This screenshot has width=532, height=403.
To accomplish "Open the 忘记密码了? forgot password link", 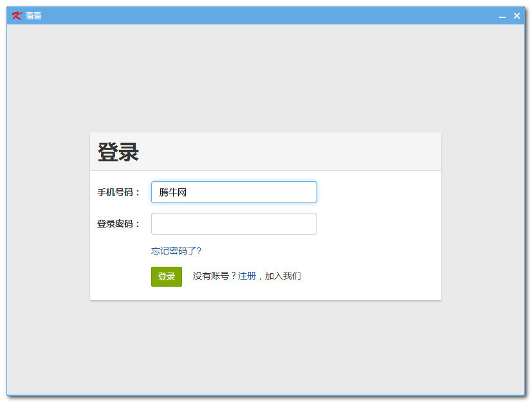I will pos(176,251).
